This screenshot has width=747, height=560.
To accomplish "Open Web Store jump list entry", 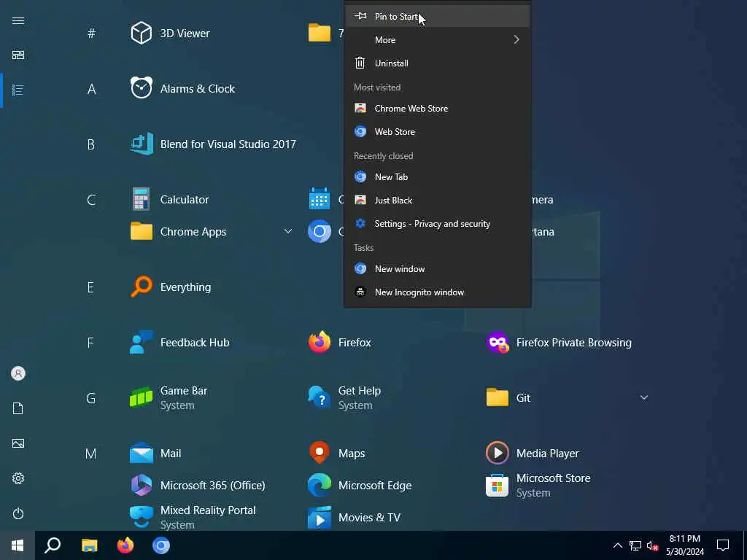I will point(438,132).
